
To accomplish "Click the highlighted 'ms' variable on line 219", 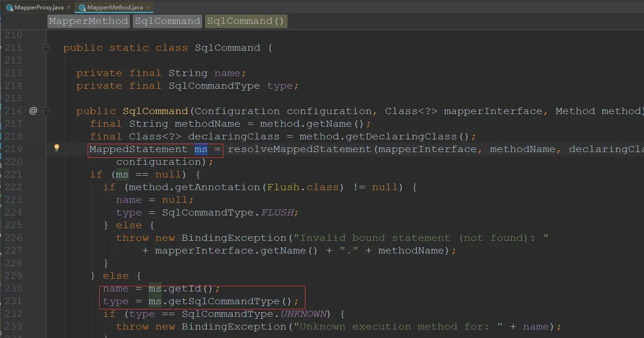I will coord(201,149).
